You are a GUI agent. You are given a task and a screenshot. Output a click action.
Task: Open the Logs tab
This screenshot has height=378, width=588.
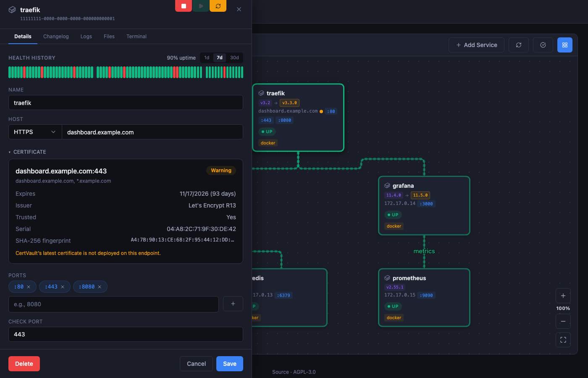click(86, 37)
